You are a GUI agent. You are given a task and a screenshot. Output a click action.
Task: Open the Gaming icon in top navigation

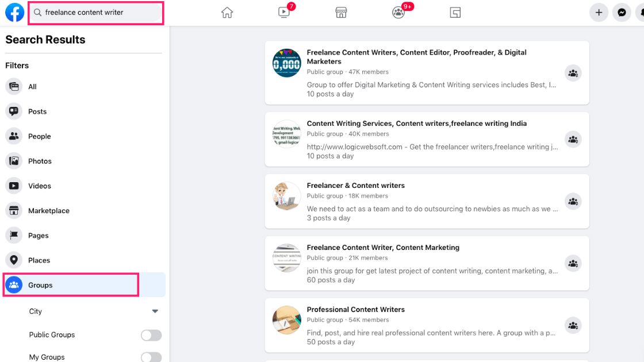coord(455,12)
